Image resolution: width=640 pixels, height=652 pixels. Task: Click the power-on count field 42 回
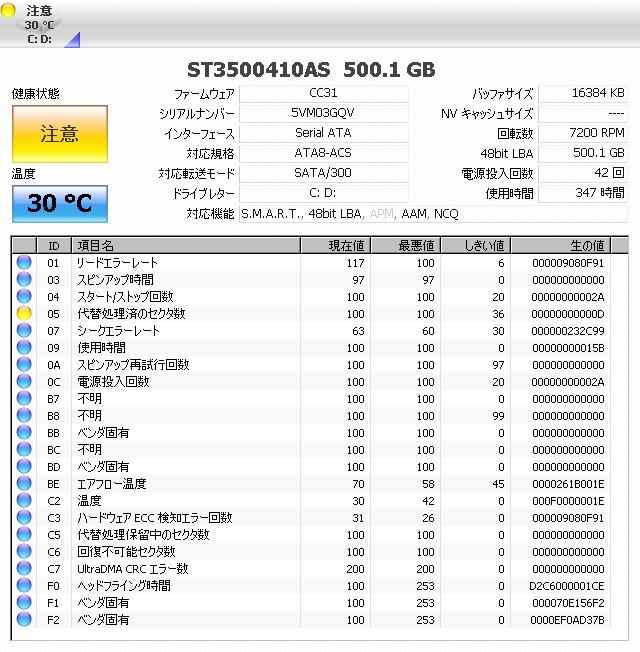pyautogui.click(x=583, y=173)
